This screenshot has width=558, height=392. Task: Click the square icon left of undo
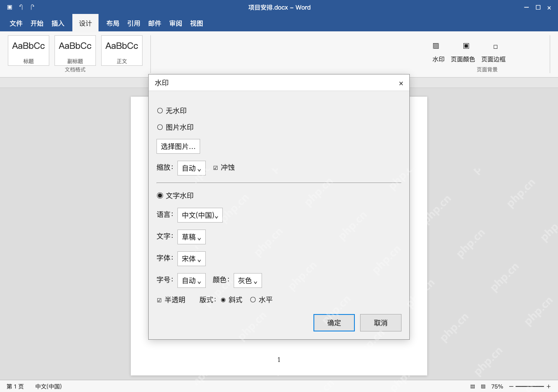[10, 7]
